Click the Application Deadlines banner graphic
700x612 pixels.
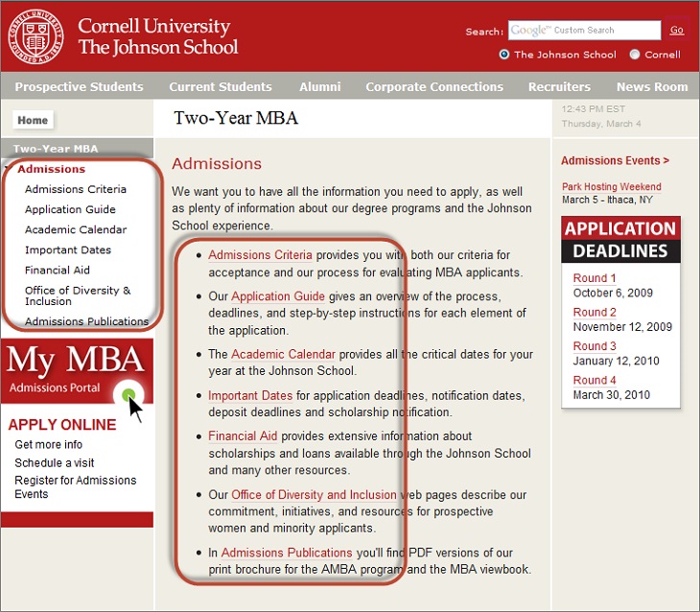pos(620,240)
